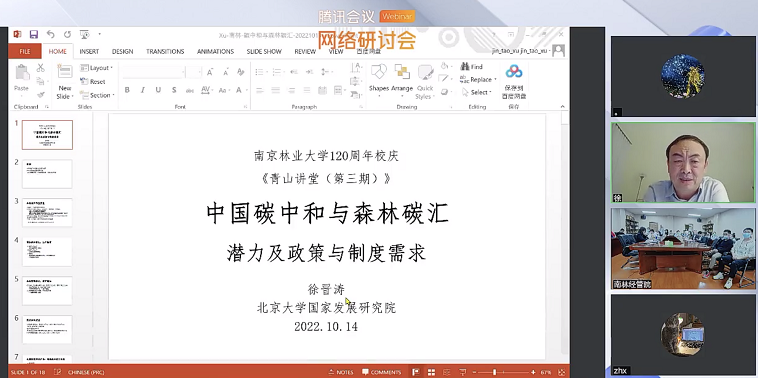Click the Baidu Netdisk save icon
The width and height of the screenshot is (758, 378).
pos(514,72)
